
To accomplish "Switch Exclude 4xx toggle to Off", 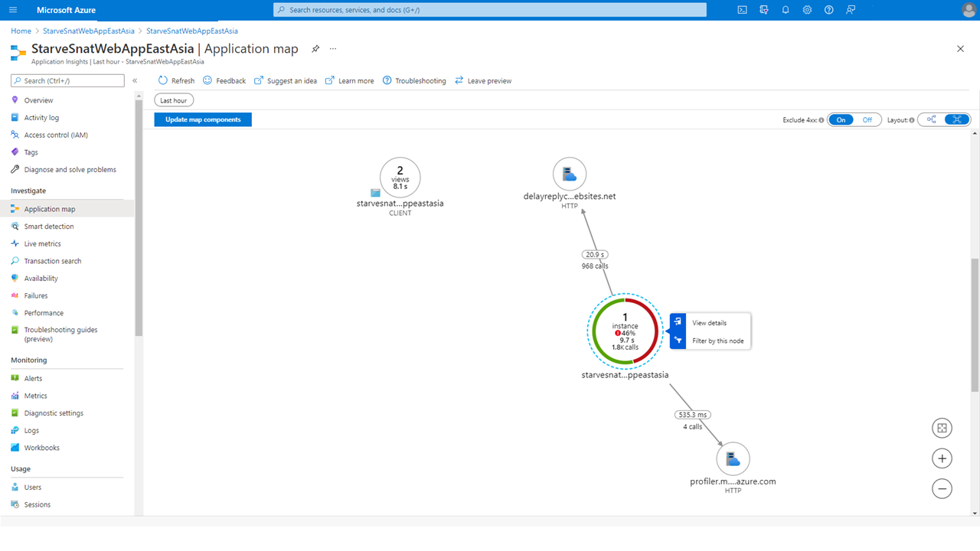I will click(x=867, y=120).
